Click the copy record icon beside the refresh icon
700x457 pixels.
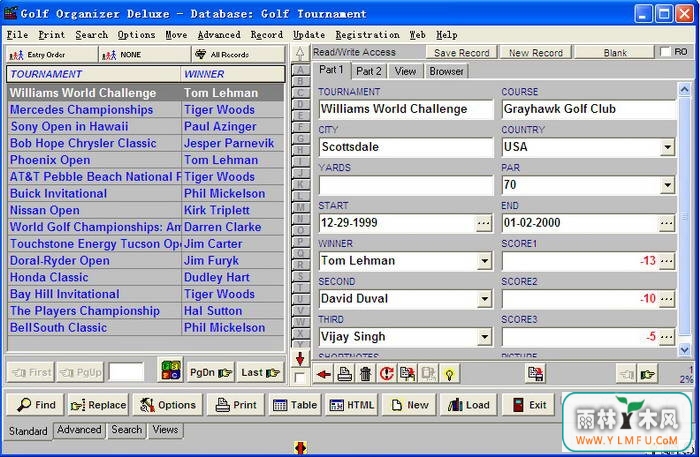point(408,374)
